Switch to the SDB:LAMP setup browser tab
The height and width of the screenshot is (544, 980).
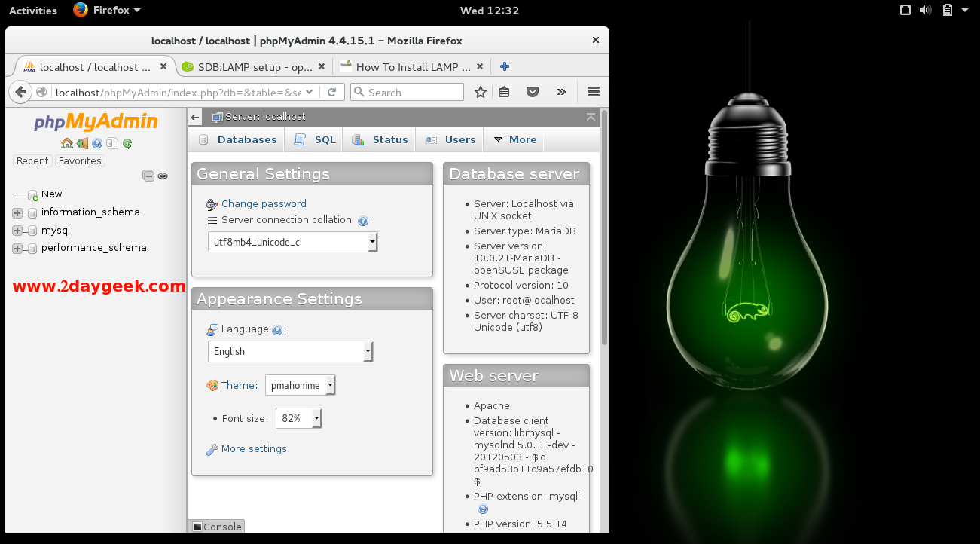(255, 67)
